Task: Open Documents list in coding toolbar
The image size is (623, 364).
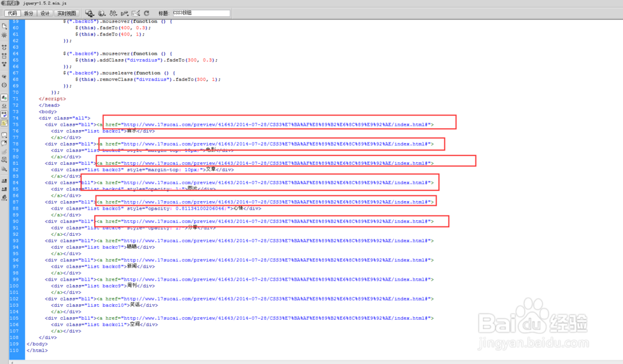Action: pyautogui.click(x=4, y=26)
